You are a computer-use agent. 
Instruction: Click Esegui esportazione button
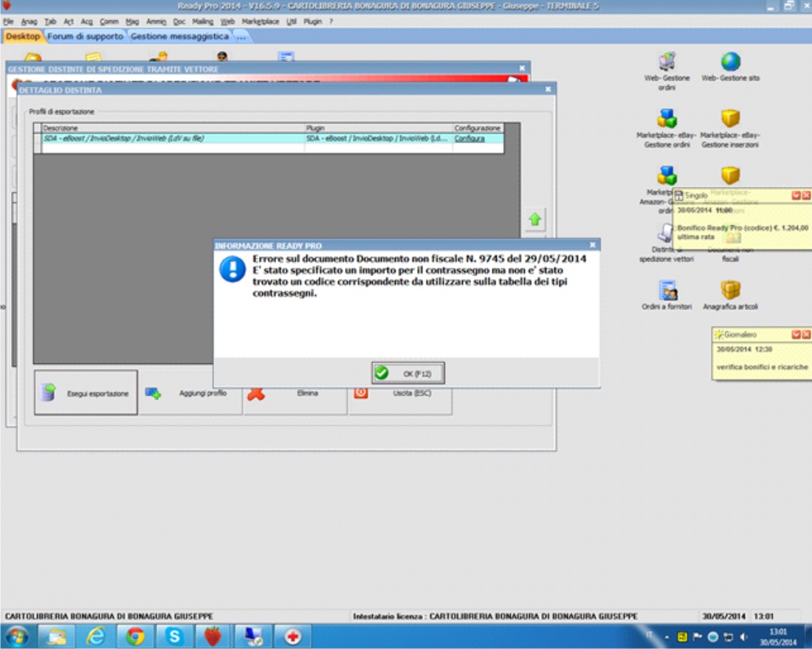tap(86, 393)
